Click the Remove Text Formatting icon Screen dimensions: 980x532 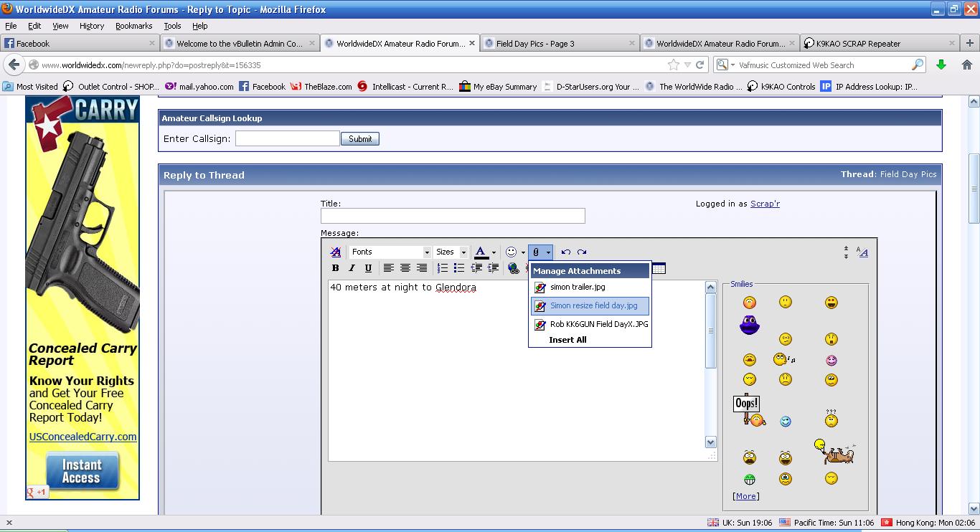(x=335, y=252)
